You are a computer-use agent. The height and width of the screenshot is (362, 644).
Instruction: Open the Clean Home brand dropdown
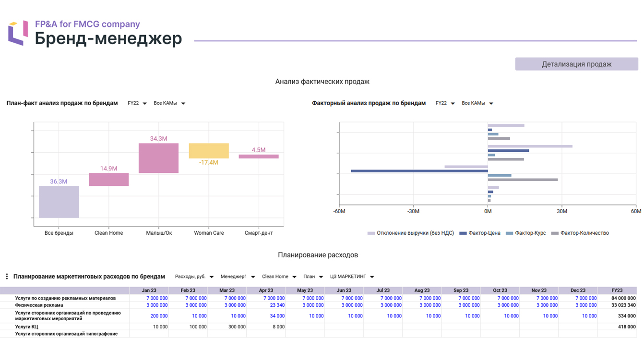[279, 277]
